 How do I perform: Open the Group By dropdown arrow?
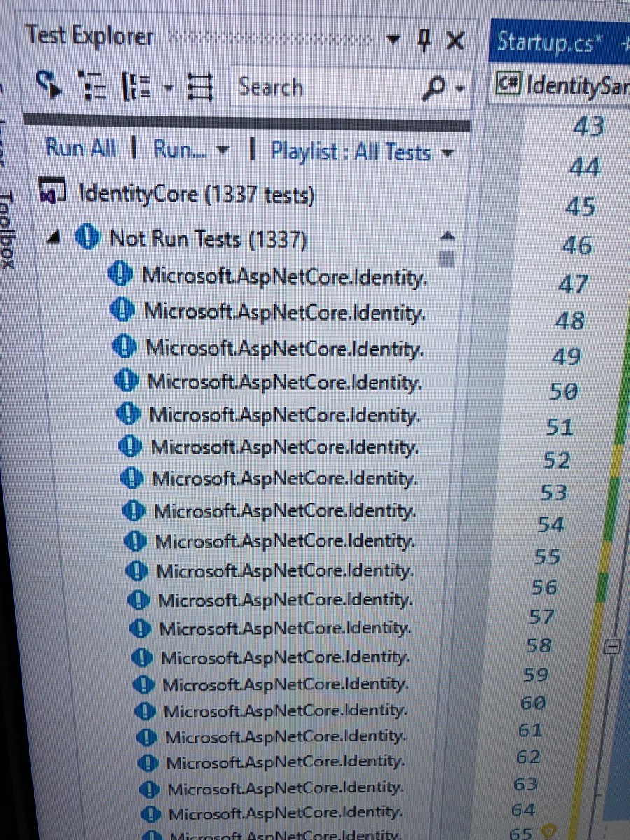point(168,89)
